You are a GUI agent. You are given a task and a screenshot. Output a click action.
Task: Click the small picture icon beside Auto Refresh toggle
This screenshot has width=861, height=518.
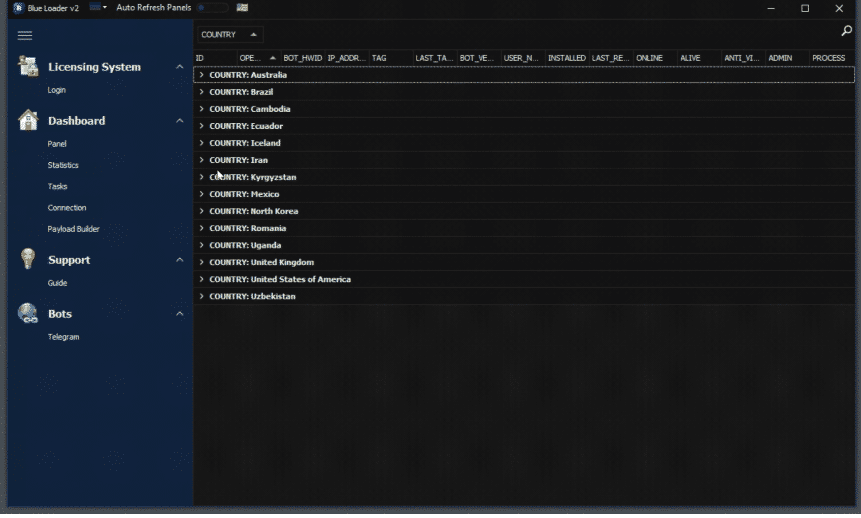(242, 7)
